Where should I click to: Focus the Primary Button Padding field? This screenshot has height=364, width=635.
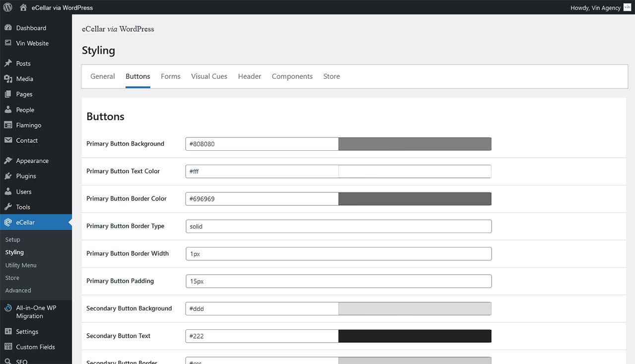pyautogui.click(x=338, y=281)
